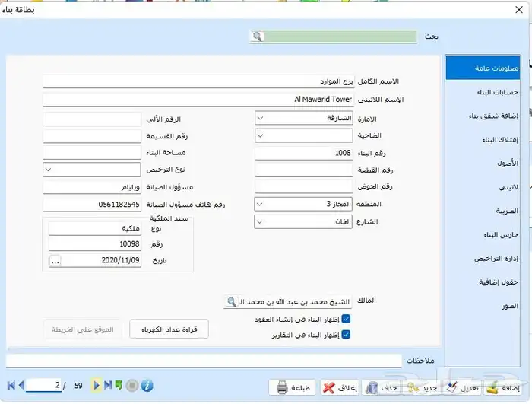Click the مسؤول الصيانة field
This screenshot has width=532, height=404.
92,187
